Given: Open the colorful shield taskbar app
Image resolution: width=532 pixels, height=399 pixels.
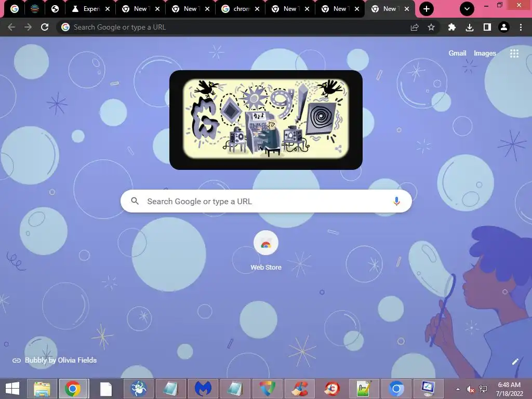Looking at the screenshot, I should point(268,389).
